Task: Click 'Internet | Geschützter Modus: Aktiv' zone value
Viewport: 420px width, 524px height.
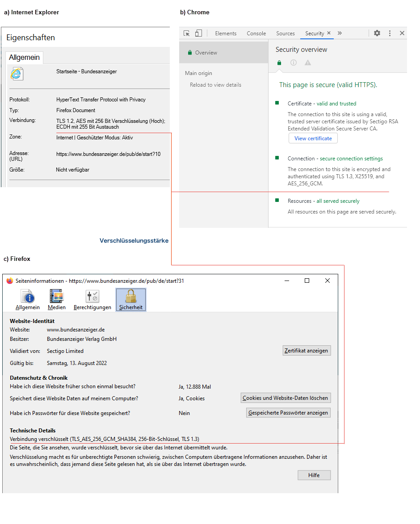Action: [95, 137]
